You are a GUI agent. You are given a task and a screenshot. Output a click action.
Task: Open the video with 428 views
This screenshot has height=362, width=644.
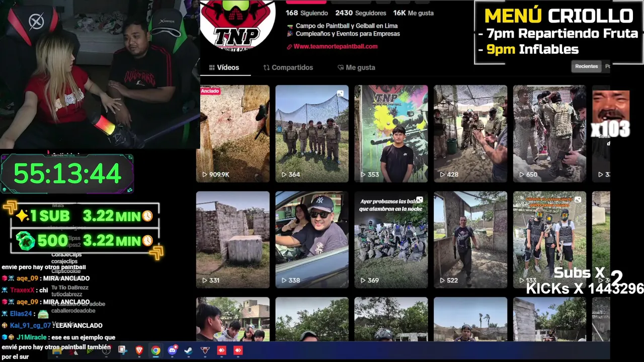[x=470, y=133]
